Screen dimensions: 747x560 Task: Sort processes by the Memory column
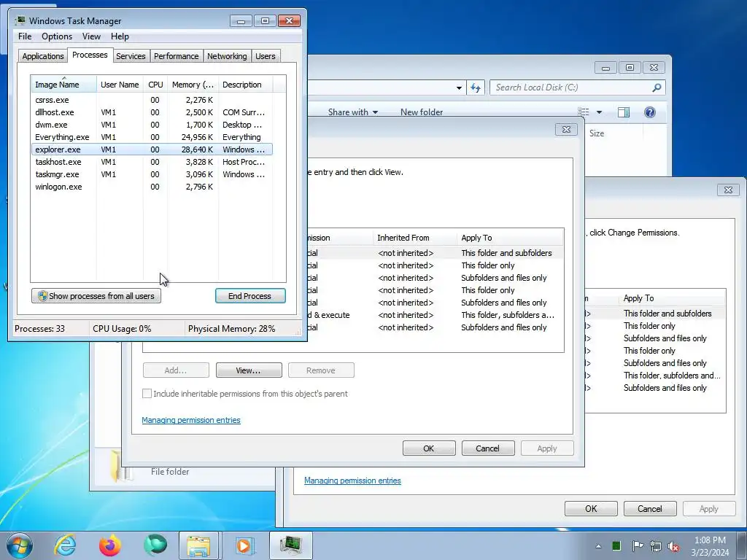coord(193,85)
